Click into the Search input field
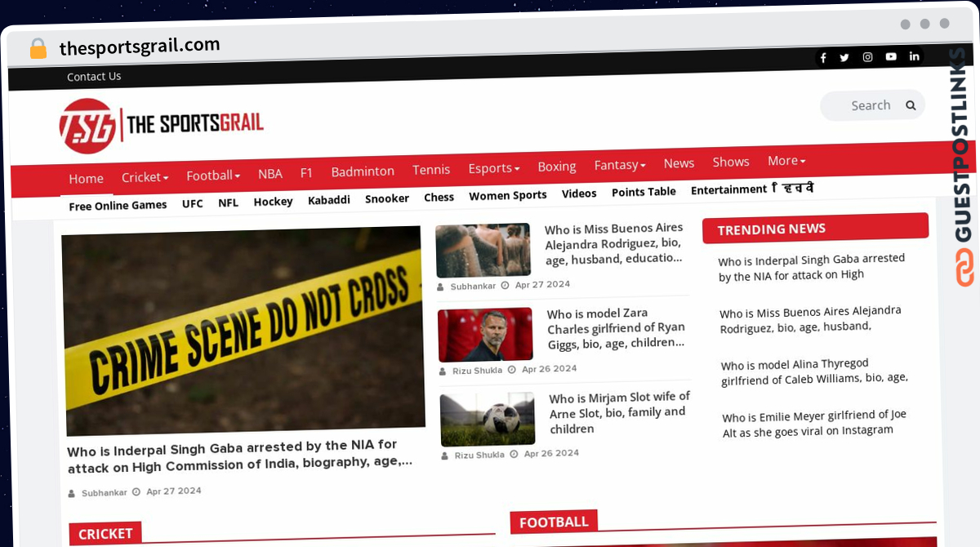 (x=864, y=105)
